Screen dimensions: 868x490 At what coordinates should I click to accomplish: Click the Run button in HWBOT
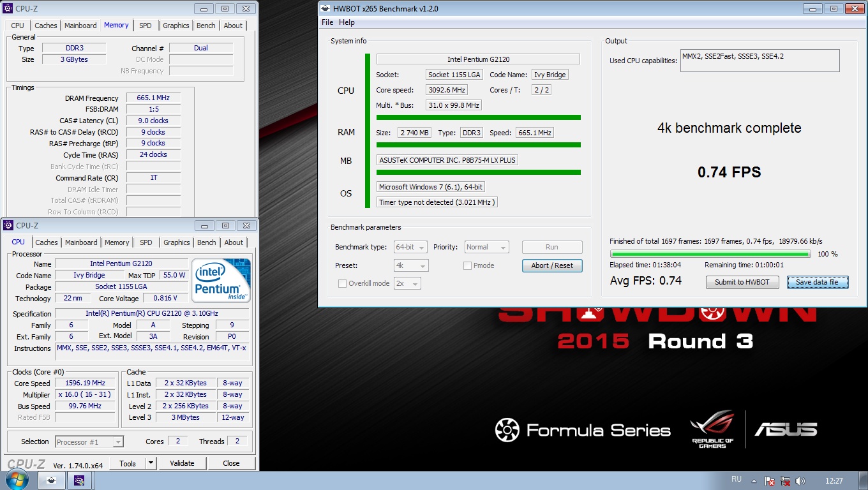552,247
